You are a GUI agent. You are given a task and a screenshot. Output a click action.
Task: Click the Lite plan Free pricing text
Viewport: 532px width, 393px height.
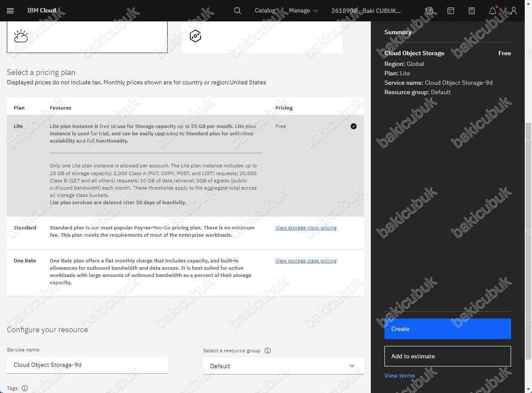pyautogui.click(x=281, y=126)
